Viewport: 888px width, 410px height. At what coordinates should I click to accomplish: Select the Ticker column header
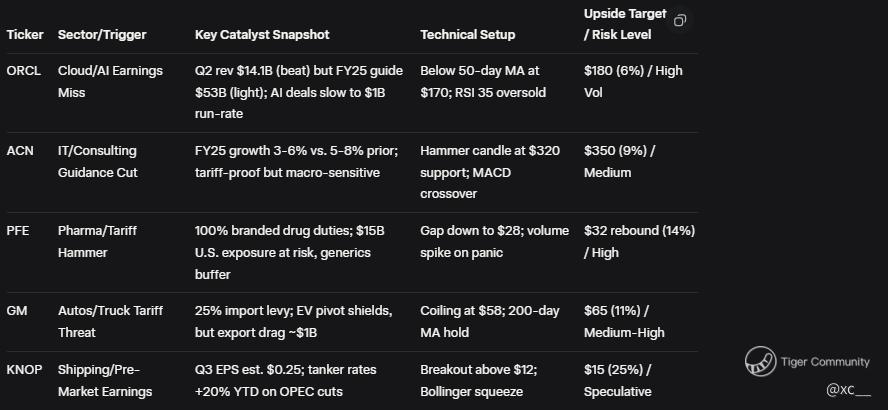tap(25, 35)
